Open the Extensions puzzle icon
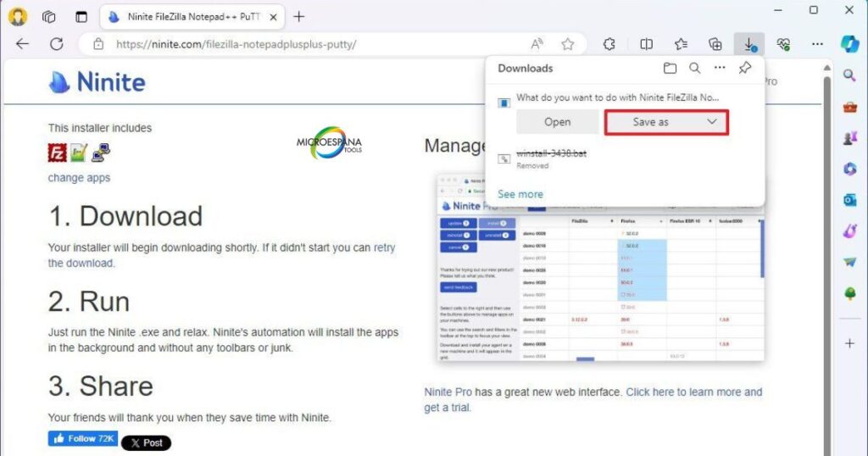868x456 pixels. point(609,44)
